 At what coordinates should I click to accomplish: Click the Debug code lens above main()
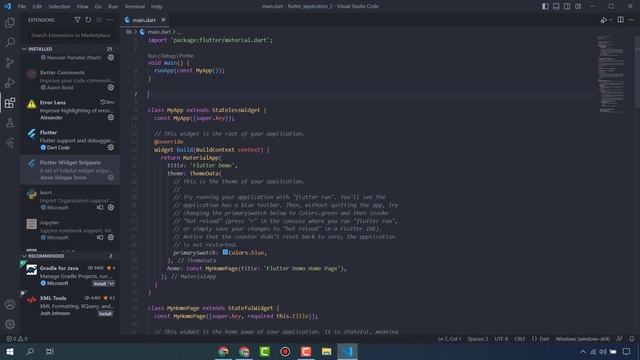[x=168, y=56]
